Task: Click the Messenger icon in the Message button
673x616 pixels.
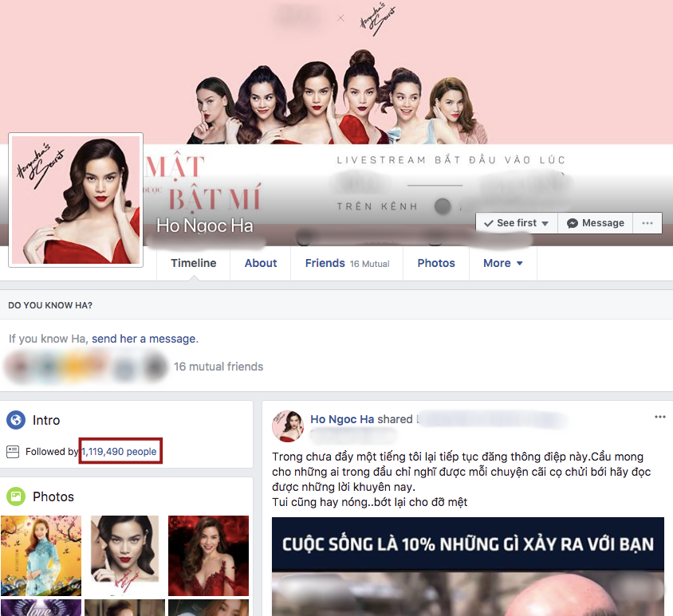Action: point(572,223)
